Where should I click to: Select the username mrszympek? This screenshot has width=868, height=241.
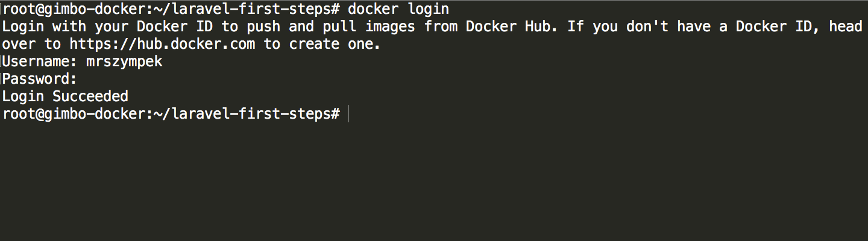125,61
